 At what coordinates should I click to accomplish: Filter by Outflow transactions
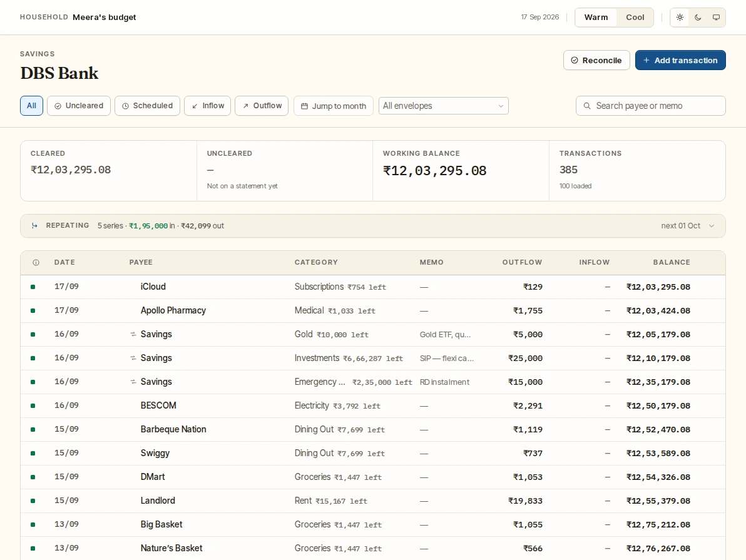pos(262,106)
